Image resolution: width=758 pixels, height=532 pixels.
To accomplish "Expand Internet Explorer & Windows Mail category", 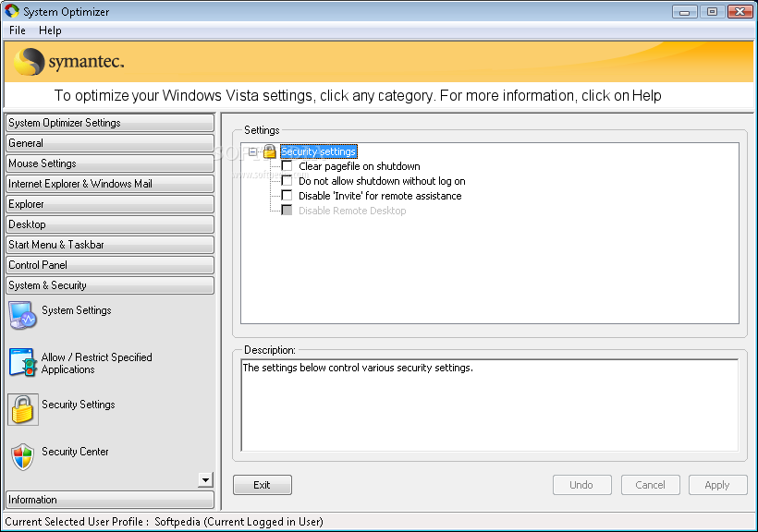I will (110, 184).
